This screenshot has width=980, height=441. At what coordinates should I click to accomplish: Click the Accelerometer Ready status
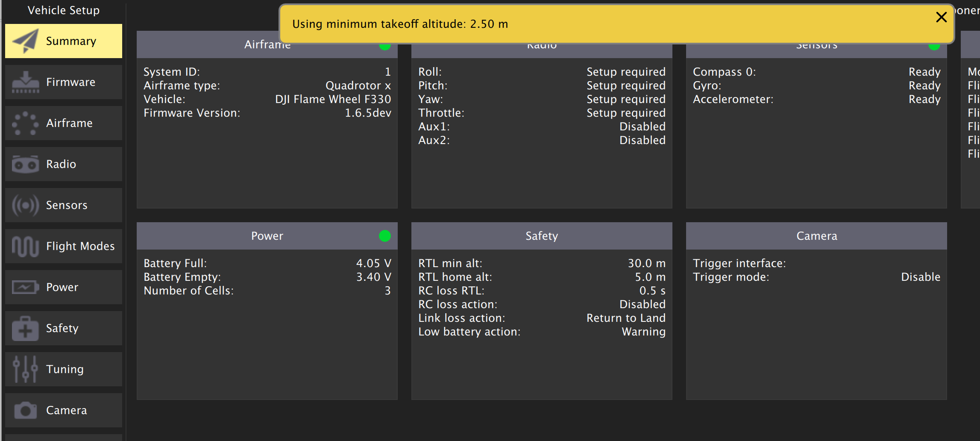pyautogui.click(x=924, y=99)
